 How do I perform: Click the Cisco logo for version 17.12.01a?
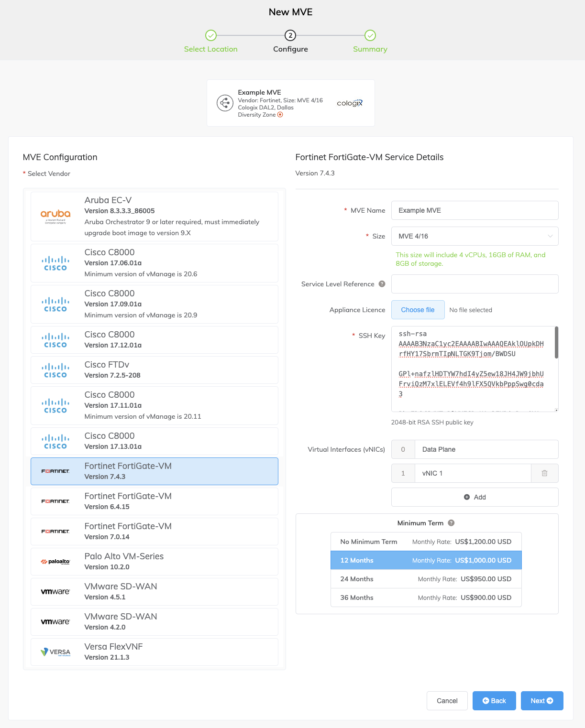55,340
